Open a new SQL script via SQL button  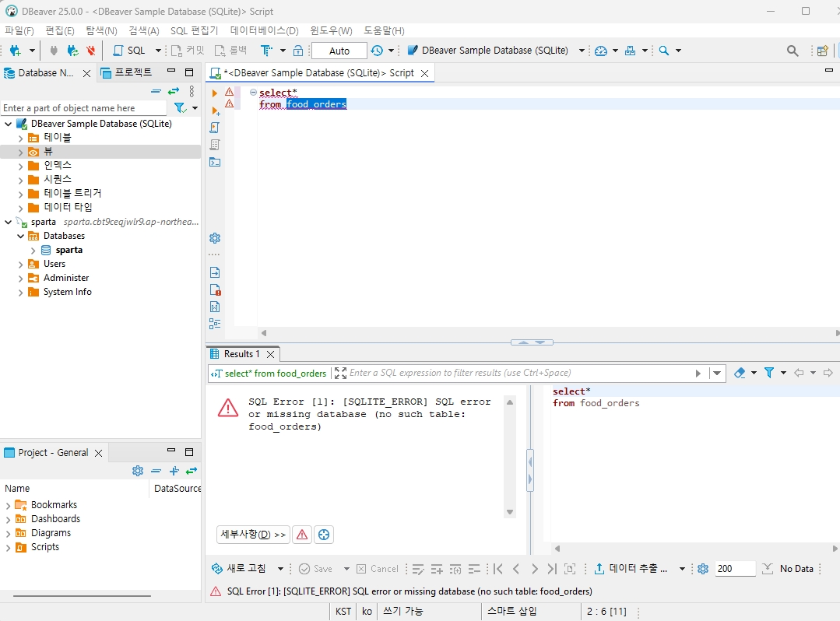point(129,51)
